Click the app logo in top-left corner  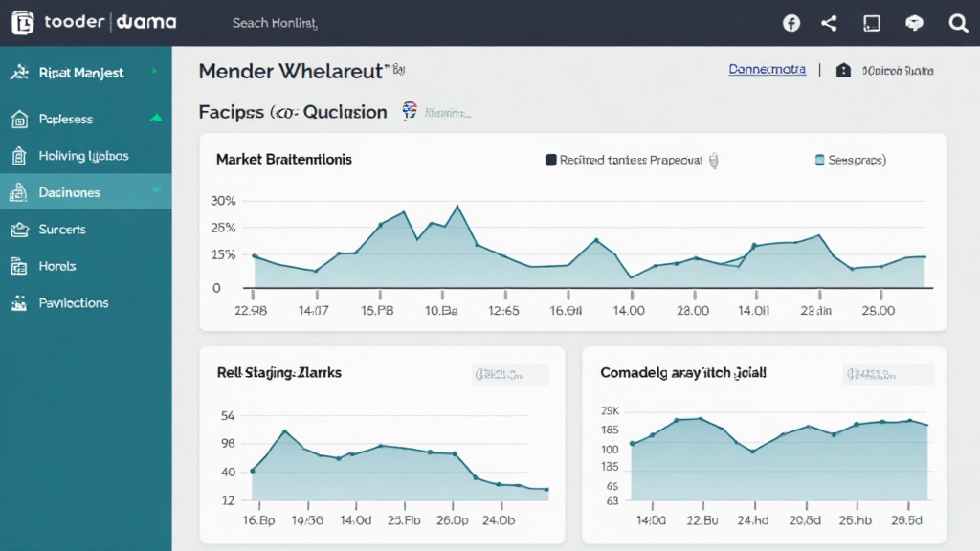[23, 23]
